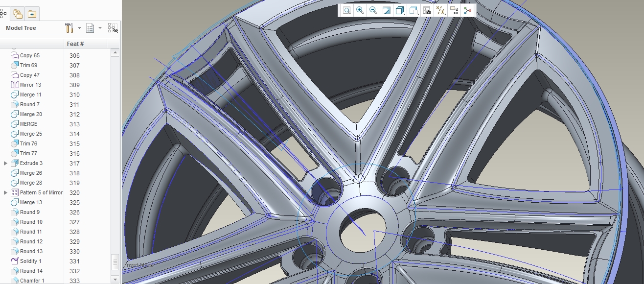Refit the model to the screen
Viewport: 644px width, 284px height.
(x=346, y=10)
